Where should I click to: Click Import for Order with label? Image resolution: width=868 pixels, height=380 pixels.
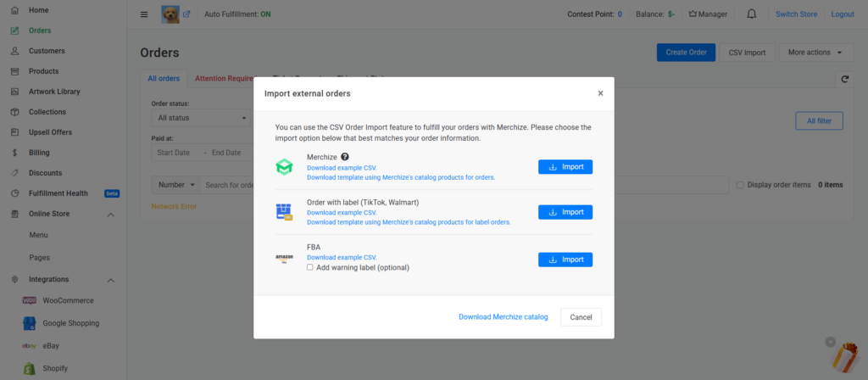click(x=565, y=212)
